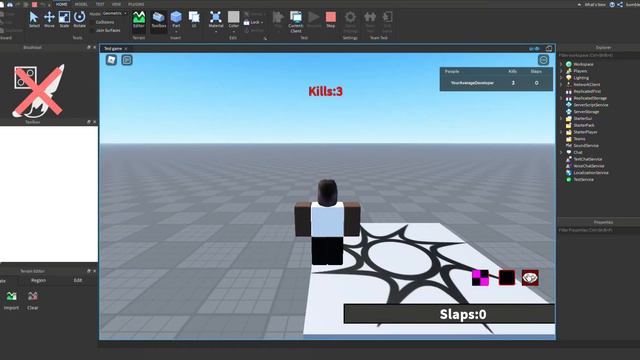Expand the Lighting node
The image size is (640, 360).
click(562, 78)
